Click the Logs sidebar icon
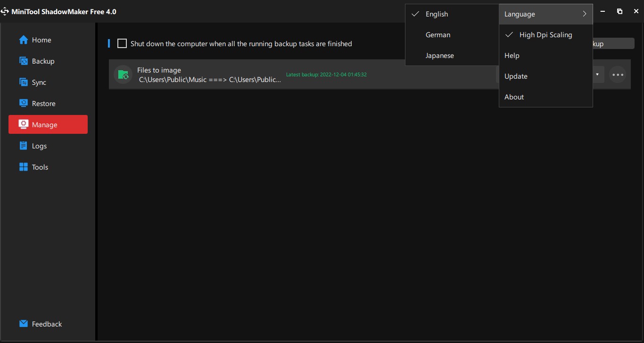644x343 pixels. (24, 146)
